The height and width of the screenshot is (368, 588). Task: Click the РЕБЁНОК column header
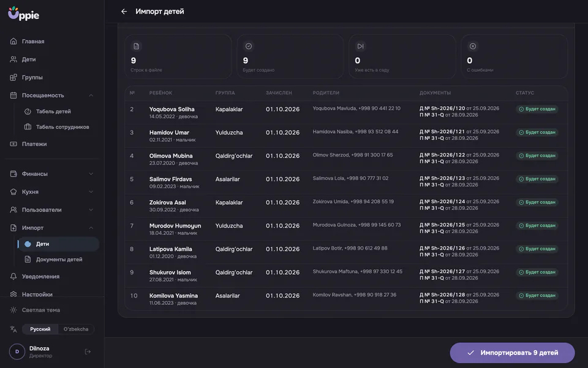(160, 93)
